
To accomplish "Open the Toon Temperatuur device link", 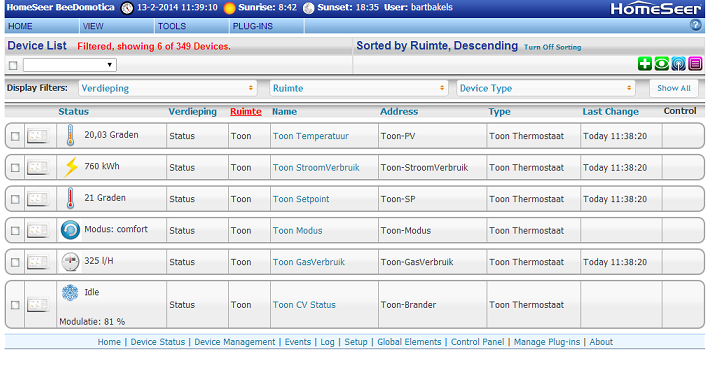I will [x=311, y=136].
